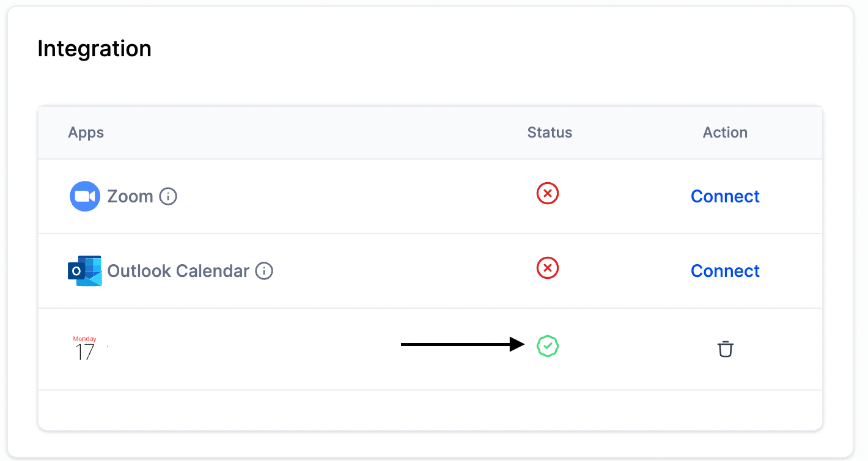Image resolution: width=868 pixels, height=461 pixels.
Task: Connect the Outlook Calendar integration
Action: tap(725, 271)
